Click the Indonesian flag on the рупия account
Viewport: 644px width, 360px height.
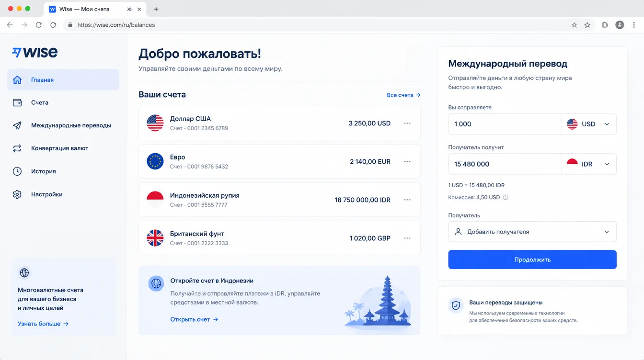(x=155, y=200)
